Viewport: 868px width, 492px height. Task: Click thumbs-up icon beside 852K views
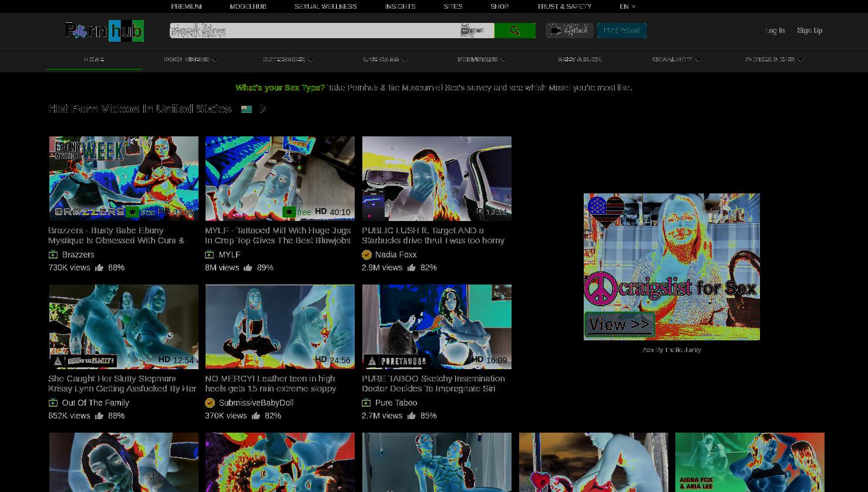click(x=99, y=416)
